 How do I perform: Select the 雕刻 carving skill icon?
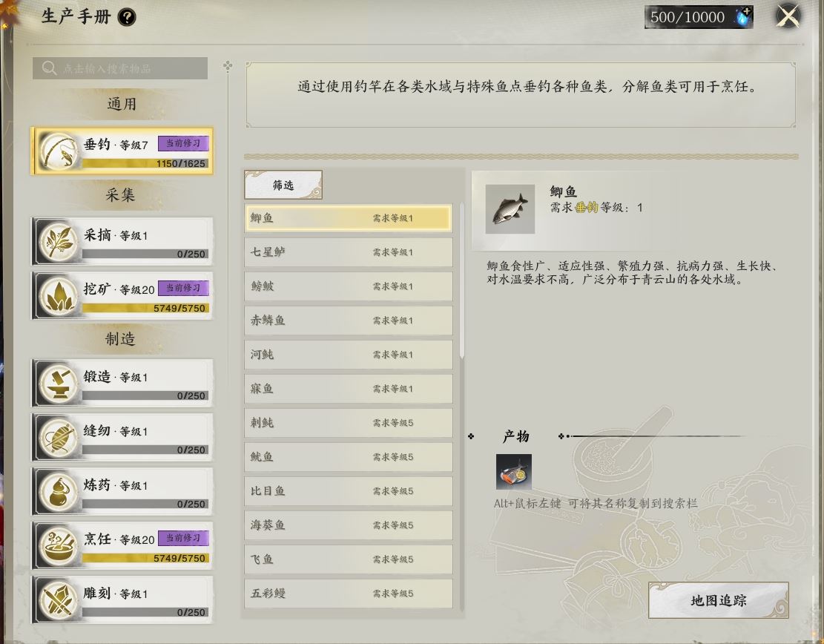59,599
